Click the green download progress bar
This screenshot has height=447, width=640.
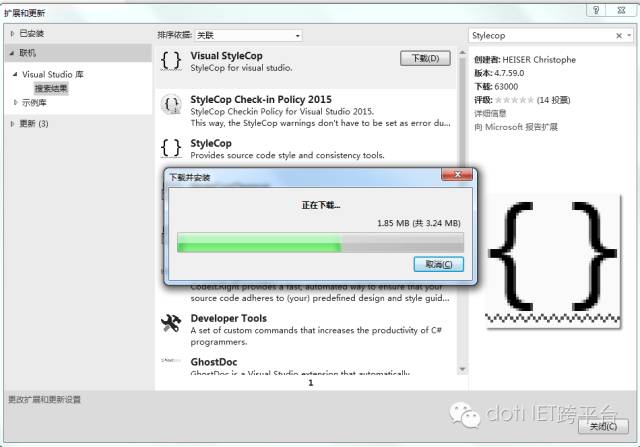(320, 242)
